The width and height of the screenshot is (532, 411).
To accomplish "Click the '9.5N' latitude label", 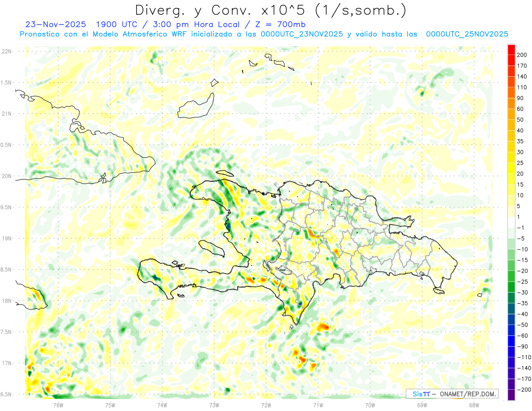I will click(7, 207).
